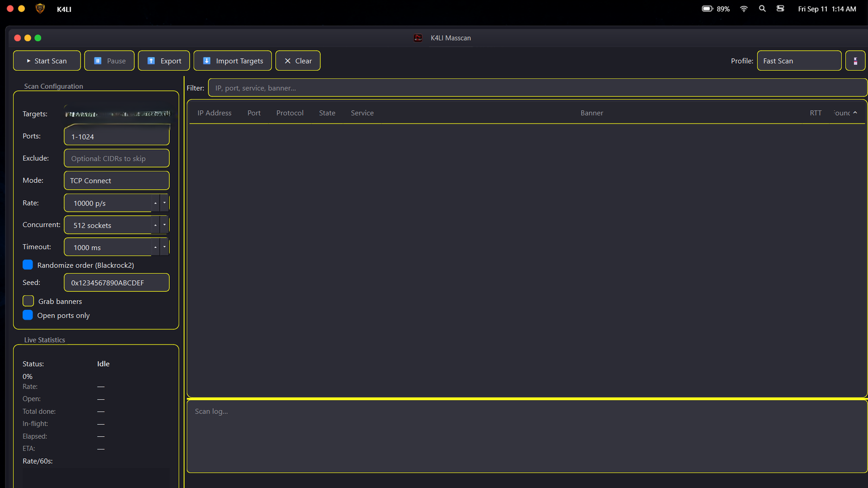Viewport: 868px width, 488px height.
Task: Increase Concurrent sockets with up arrow
Action: 156,225
